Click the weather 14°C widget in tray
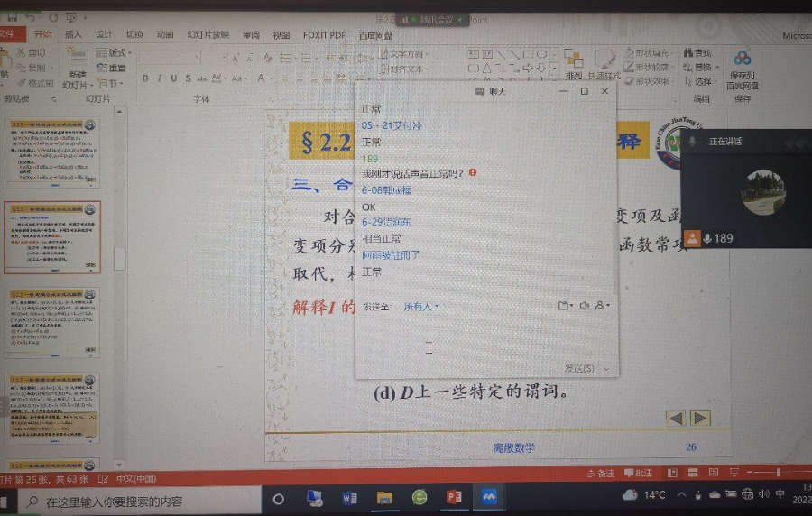 point(645,495)
